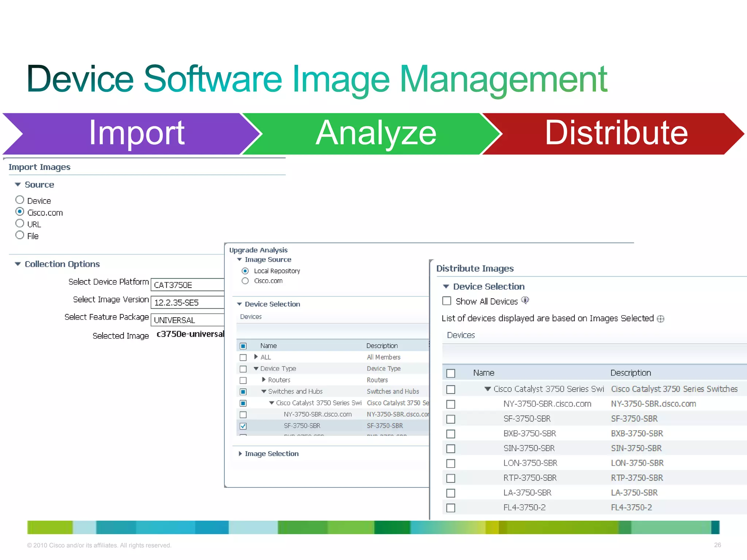Screen dimensions: 747x560
Task: Click the Upgrade Analysis panel title
Action: pyautogui.click(x=258, y=250)
